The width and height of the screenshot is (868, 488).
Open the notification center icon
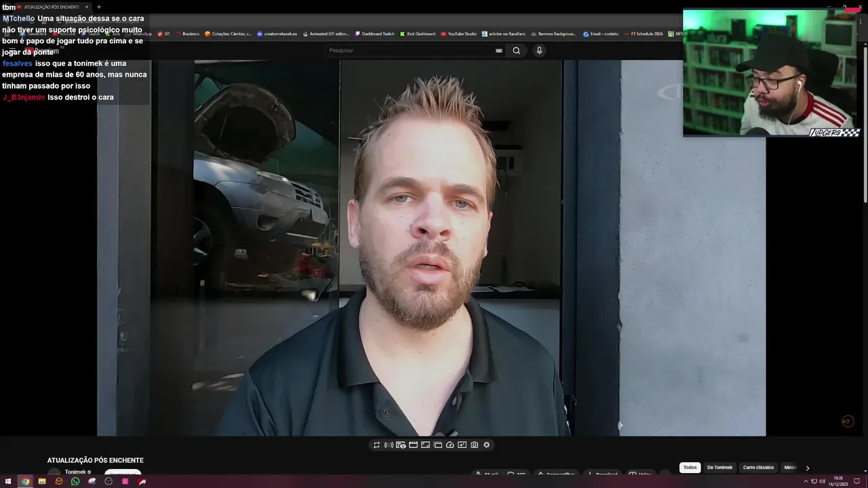[856, 481]
